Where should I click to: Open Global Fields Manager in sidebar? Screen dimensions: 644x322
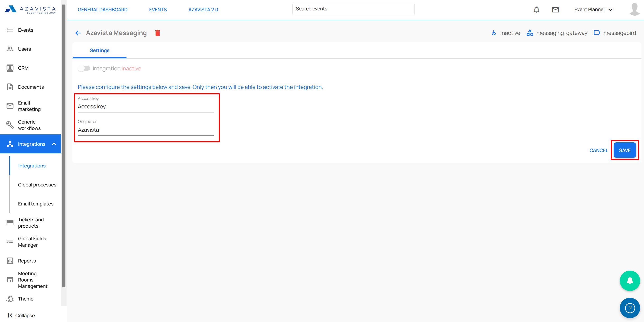point(31,242)
